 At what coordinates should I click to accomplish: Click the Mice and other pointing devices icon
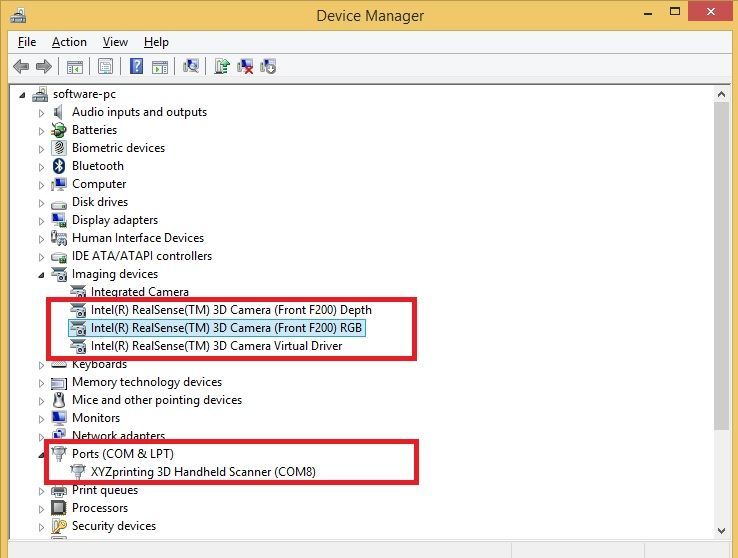[x=59, y=400]
